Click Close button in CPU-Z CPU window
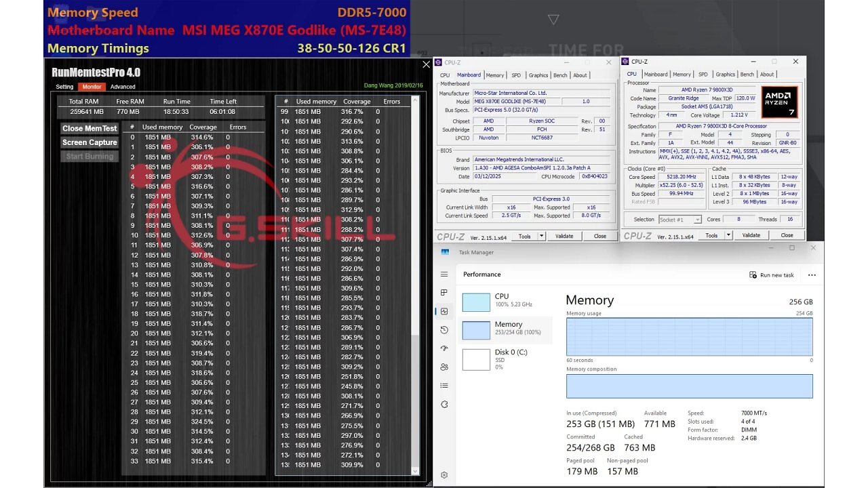868x488 pixels. pyautogui.click(x=787, y=235)
